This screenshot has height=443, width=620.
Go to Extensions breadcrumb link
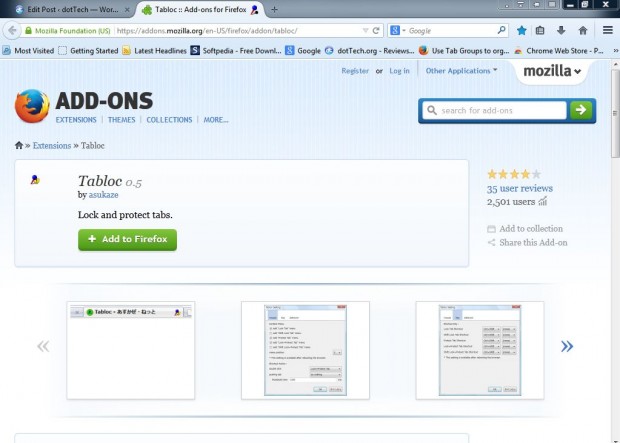(52, 145)
